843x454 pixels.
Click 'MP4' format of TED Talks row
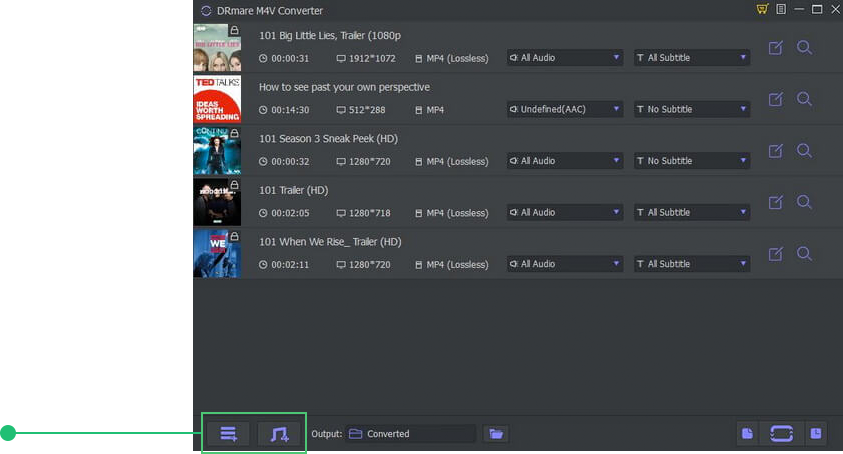(435, 110)
